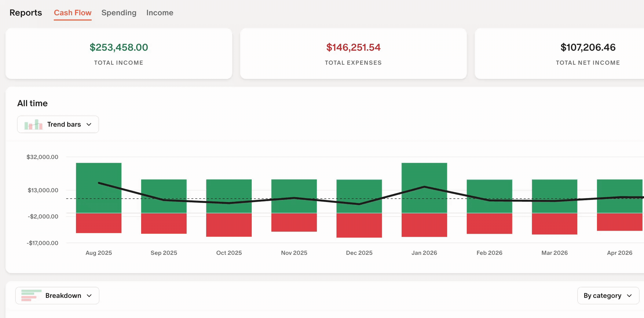Open the Total Income card

click(x=119, y=54)
